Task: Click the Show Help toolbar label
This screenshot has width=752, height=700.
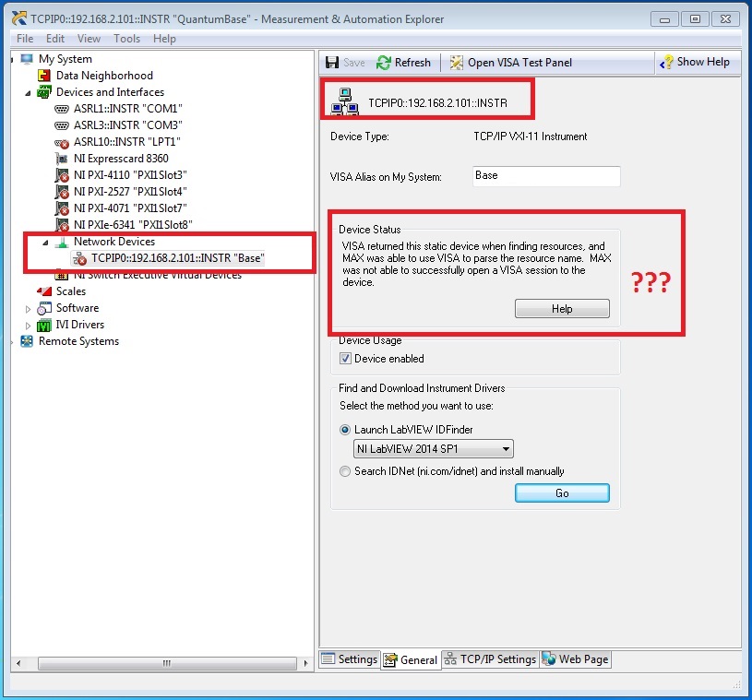Action: point(703,62)
